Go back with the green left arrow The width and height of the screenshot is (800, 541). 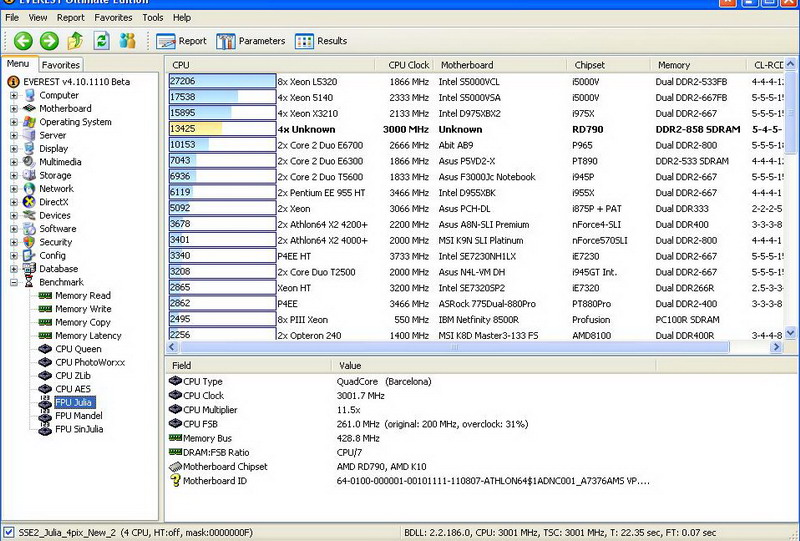coord(23,41)
